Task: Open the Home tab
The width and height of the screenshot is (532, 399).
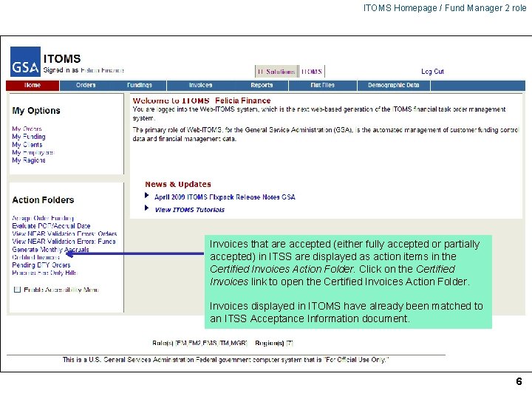Action: point(33,85)
